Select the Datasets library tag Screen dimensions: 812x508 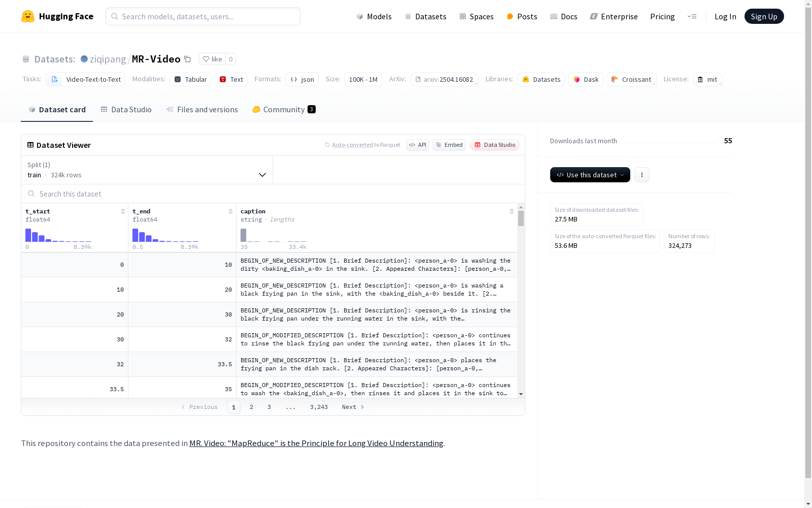[541, 79]
